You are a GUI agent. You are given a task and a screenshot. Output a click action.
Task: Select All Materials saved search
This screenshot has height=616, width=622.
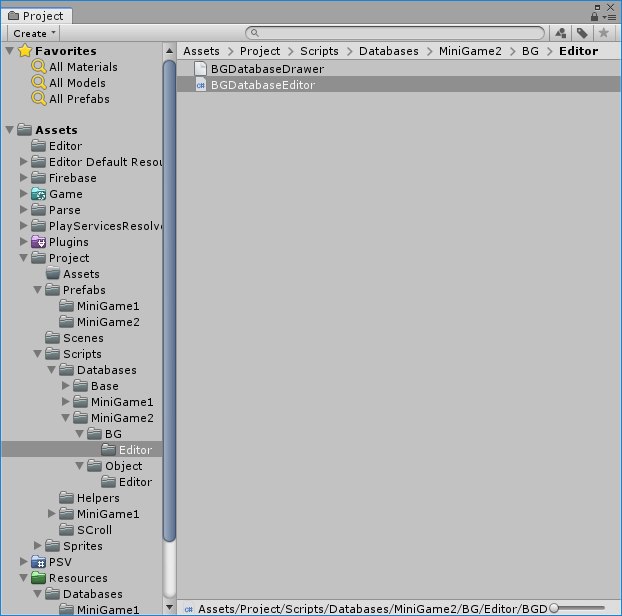[75, 67]
